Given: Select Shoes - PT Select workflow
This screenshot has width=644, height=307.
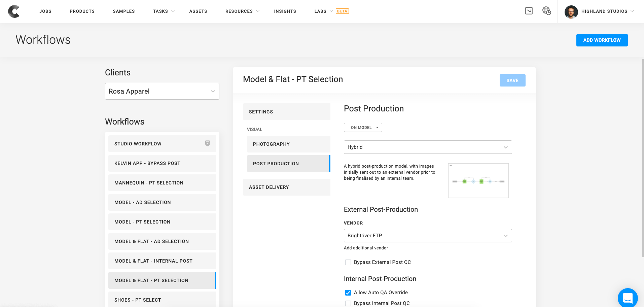Looking at the screenshot, I should click(x=162, y=299).
